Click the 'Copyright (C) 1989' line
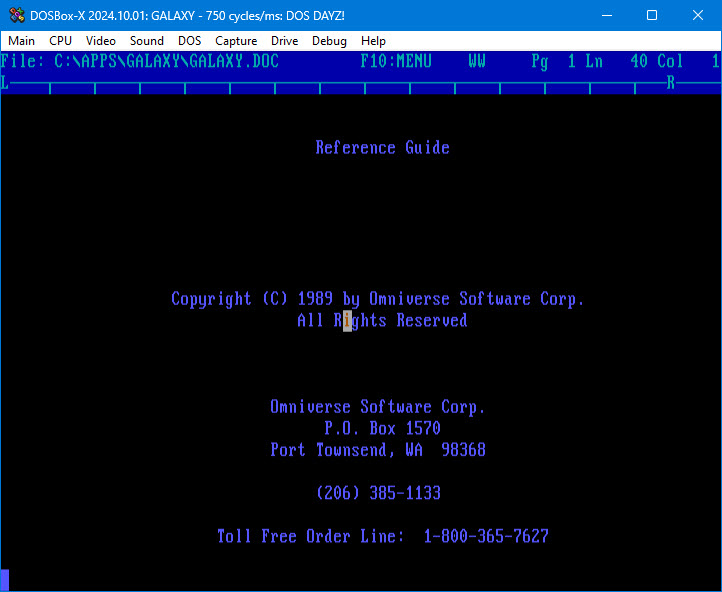The width and height of the screenshot is (722, 592). [x=378, y=300]
